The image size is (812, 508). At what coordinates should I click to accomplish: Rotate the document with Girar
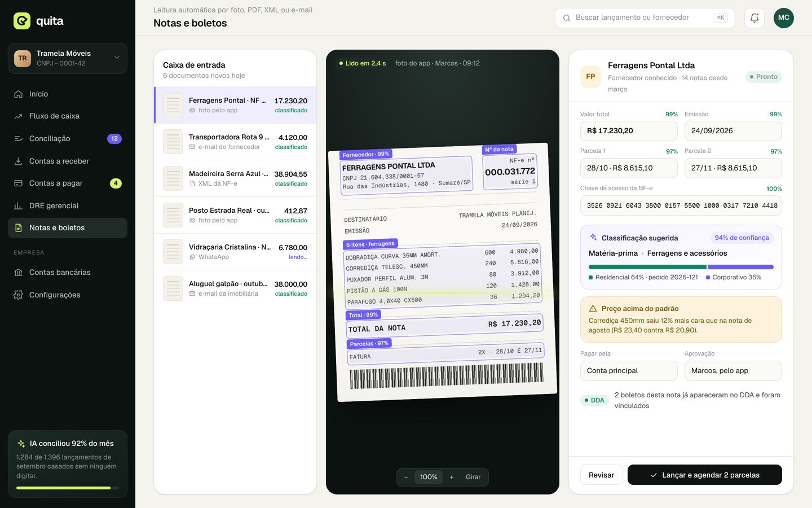point(473,478)
